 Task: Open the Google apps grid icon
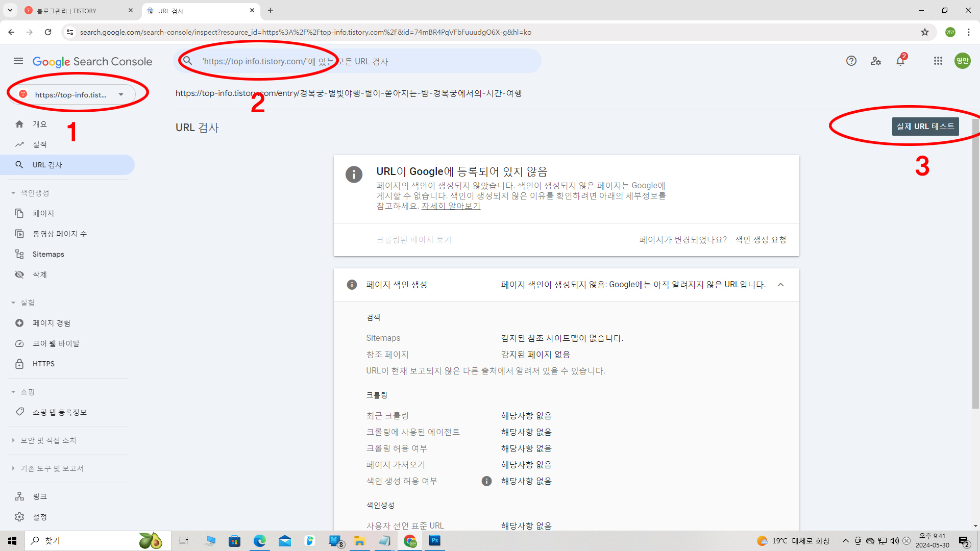coord(938,61)
